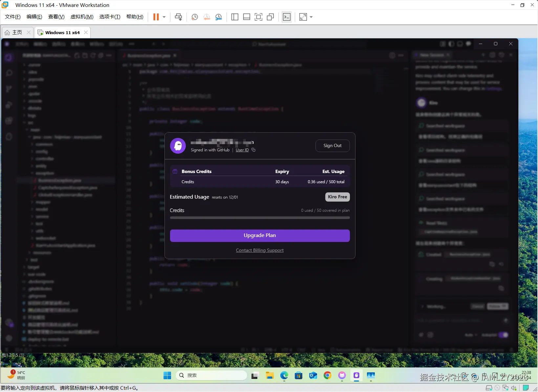Click the VMware network adapter status icon
Viewport: 538px width, 392px height.
[x=506, y=388]
